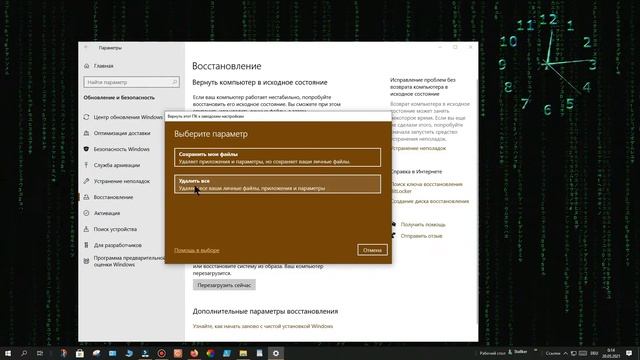This screenshot has width=640, height=360.
Task: Open the colorful circle icon on the taskbar
Action: click(x=211, y=353)
